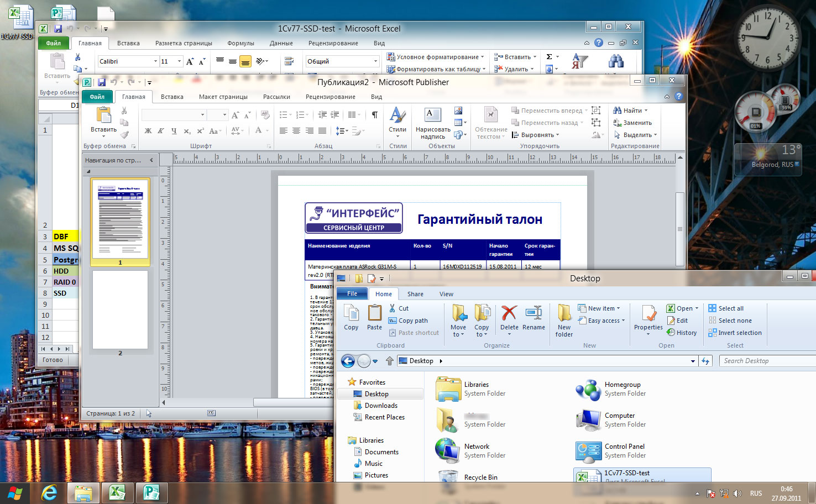This screenshot has height=504, width=816.
Task: Click Invert selection in Explorer
Action: pyautogui.click(x=739, y=333)
